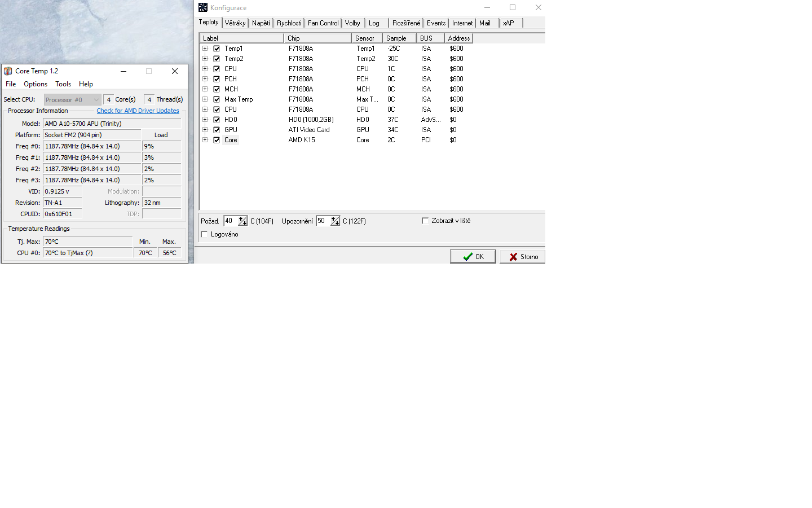Select the HD0 (1000,2GB) chip entry

[x=311, y=120]
